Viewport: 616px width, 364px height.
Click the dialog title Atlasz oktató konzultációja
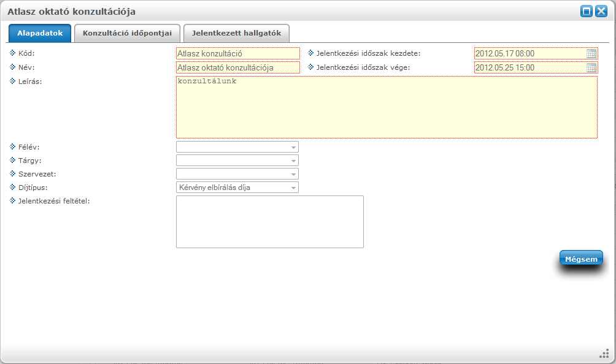pyautogui.click(x=72, y=12)
